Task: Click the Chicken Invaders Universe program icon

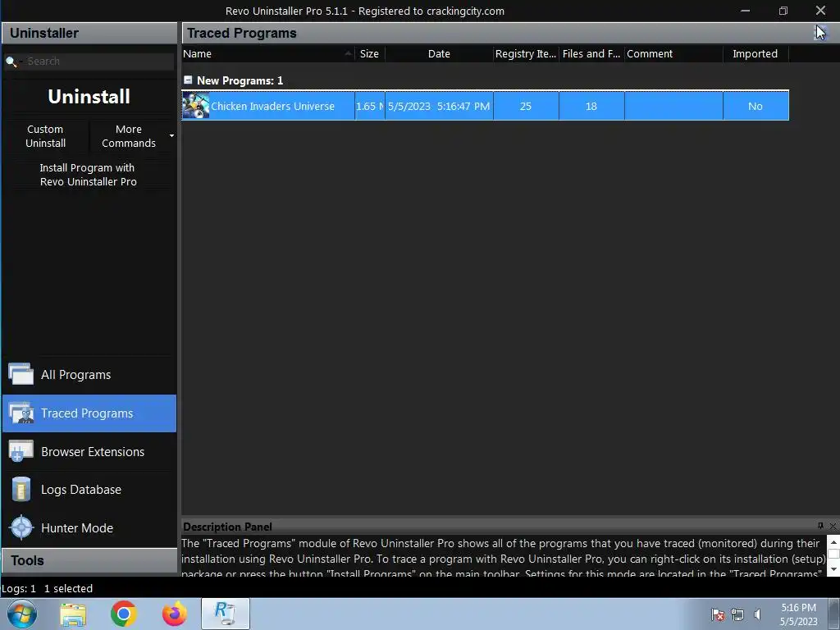Action: [x=195, y=106]
